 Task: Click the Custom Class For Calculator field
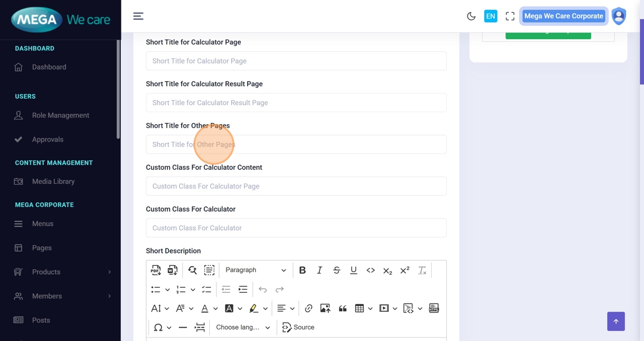click(x=296, y=228)
